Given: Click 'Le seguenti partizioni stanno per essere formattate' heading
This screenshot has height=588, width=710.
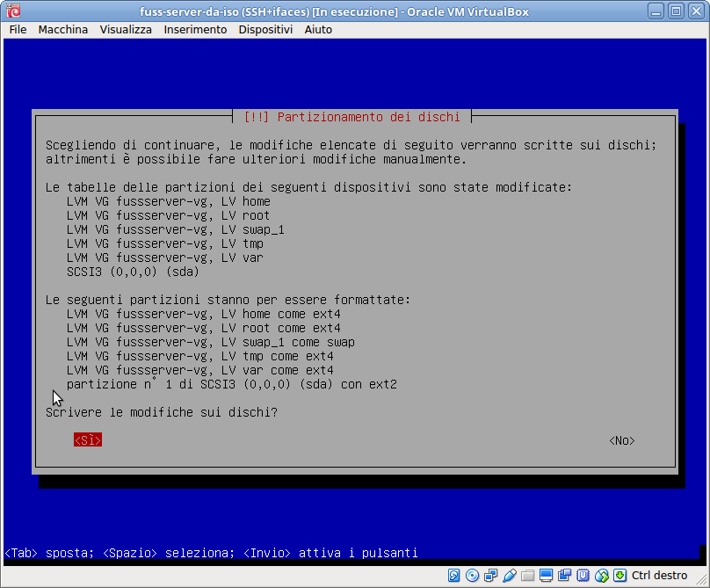Looking at the screenshot, I should point(228,300).
